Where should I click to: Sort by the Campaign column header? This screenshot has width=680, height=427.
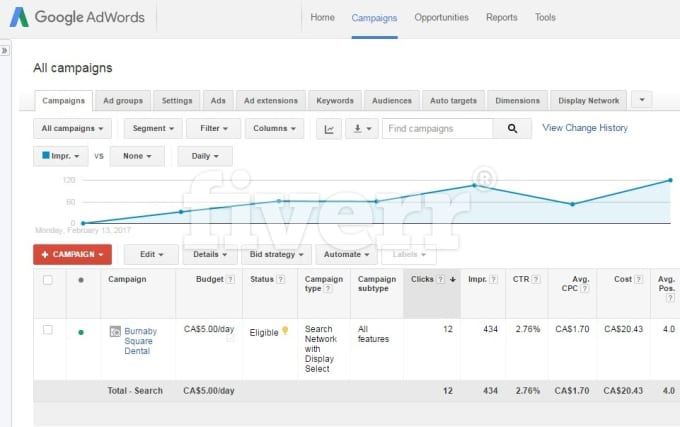point(127,280)
